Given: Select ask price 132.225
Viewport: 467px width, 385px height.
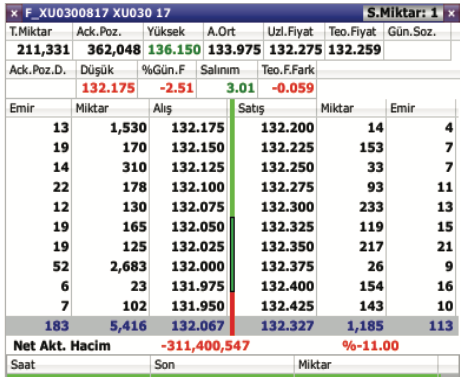Looking at the screenshot, I should [287, 148].
